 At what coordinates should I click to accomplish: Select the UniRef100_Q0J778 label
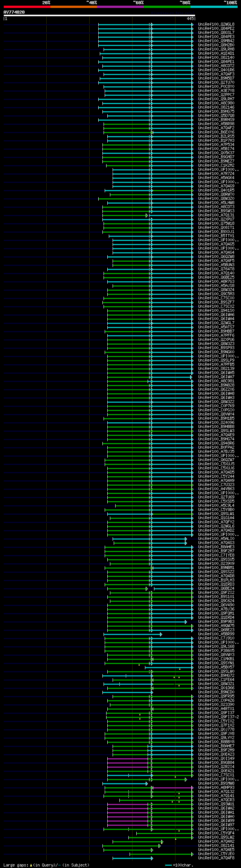216,730
